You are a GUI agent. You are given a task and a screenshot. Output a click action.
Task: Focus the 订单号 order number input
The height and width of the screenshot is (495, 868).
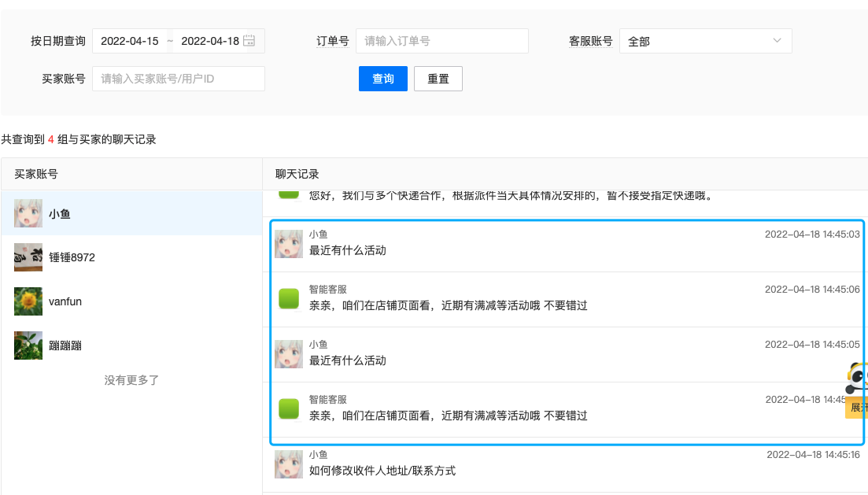click(x=441, y=41)
